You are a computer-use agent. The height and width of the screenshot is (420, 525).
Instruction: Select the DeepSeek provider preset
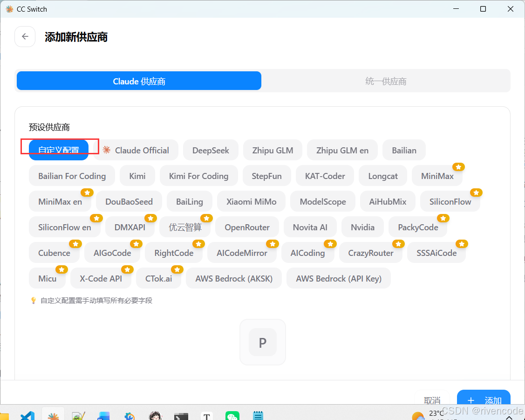tap(211, 150)
